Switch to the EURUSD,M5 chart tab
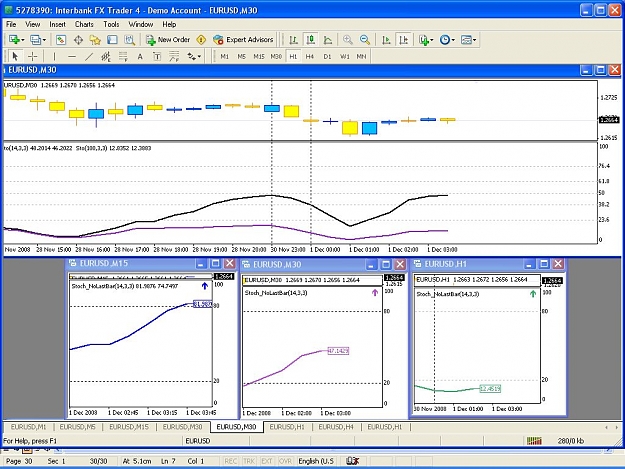 78,427
